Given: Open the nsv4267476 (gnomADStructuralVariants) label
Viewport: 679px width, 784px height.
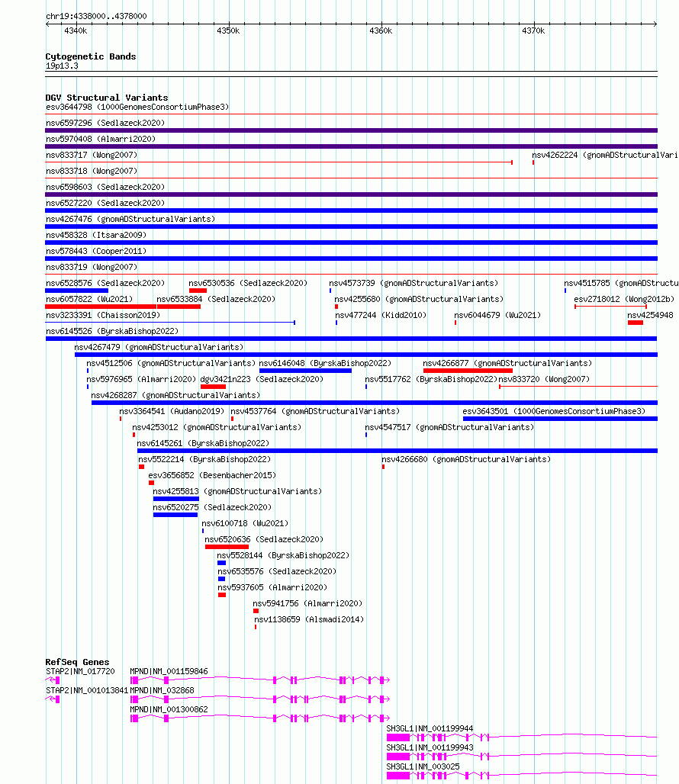Looking at the screenshot, I should (x=130, y=219).
